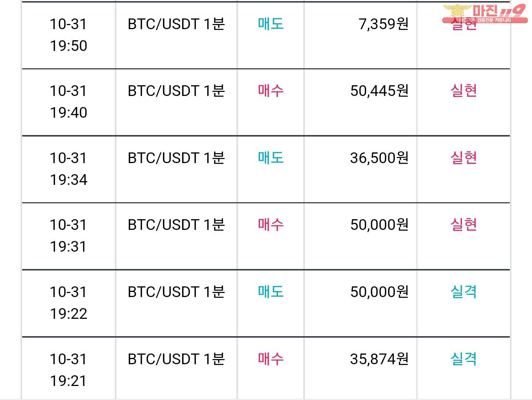Screen dimensions: 532x400
Task: Select the 10-31 19:22 date cell
Action: pos(68,303)
